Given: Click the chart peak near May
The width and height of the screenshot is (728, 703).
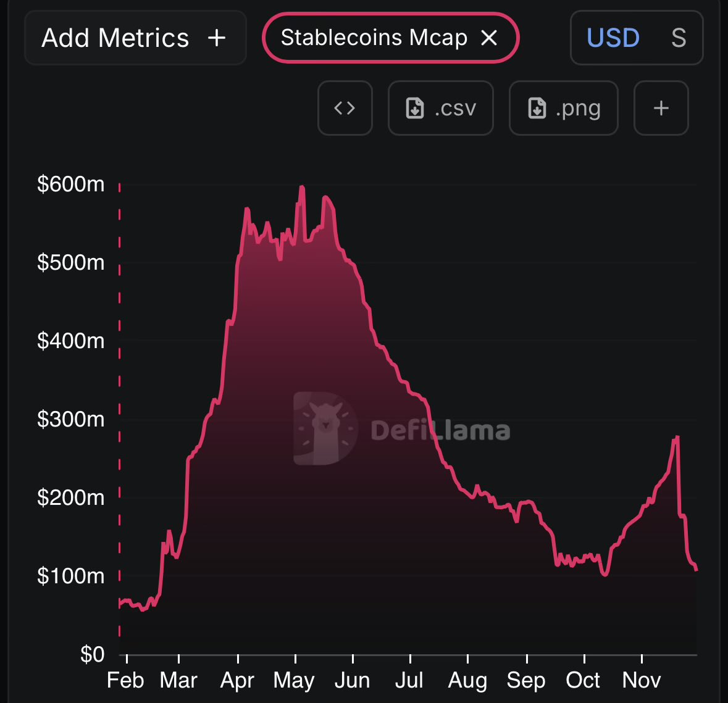Looking at the screenshot, I should 301,187.
